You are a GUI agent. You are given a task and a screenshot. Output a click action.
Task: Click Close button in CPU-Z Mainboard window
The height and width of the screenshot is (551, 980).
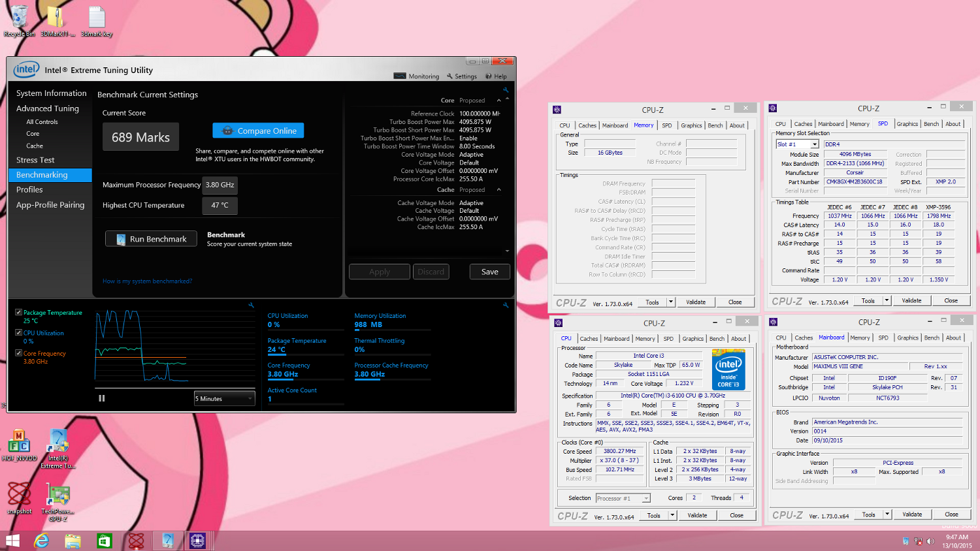tap(951, 514)
